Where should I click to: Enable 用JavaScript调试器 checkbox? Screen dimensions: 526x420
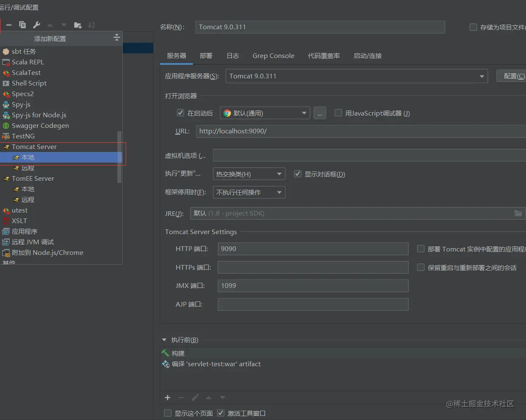[x=338, y=113]
